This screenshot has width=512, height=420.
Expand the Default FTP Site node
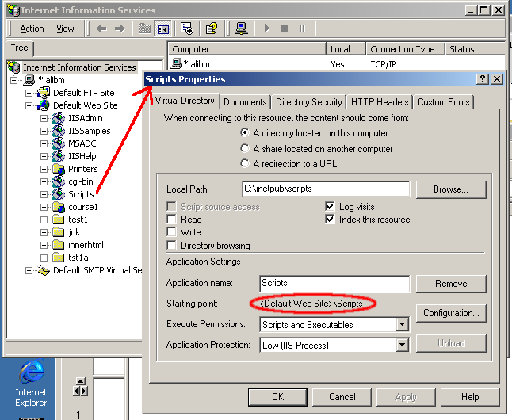[29, 93]
